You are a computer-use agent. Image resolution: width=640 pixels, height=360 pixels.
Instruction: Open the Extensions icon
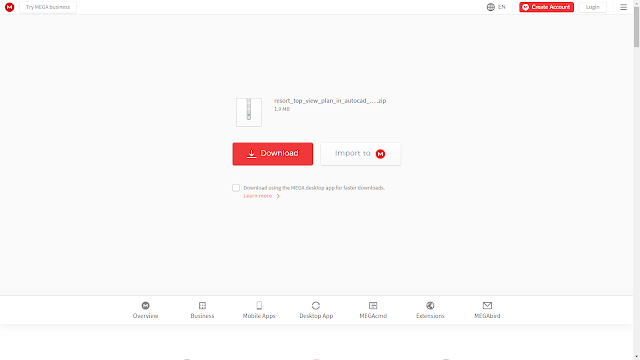click(x=430, y=305)
